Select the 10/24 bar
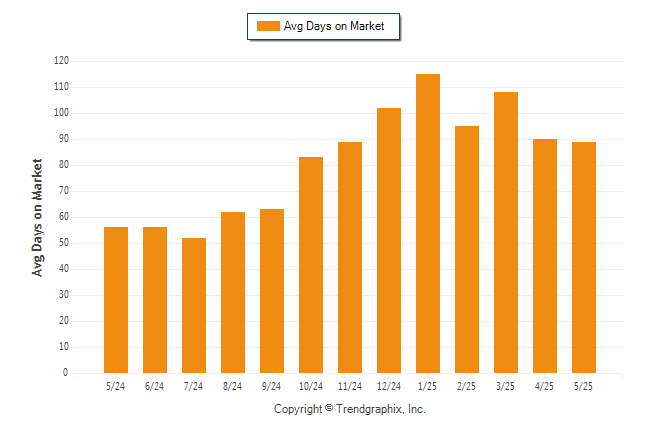 [311, 265]
